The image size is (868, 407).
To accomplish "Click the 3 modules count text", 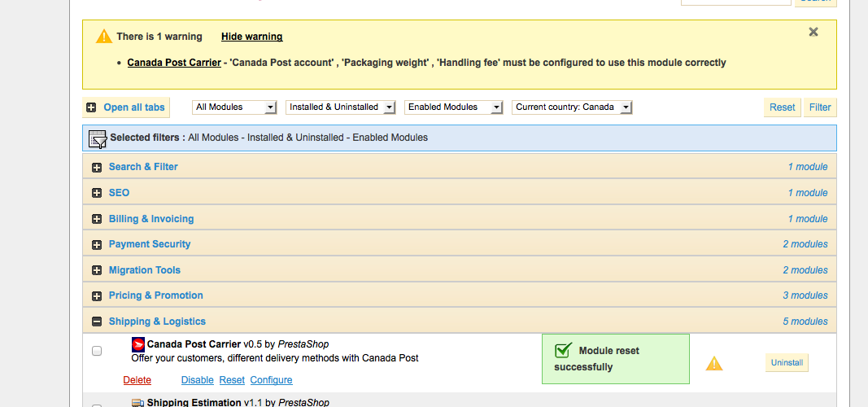I will [805, 295].
